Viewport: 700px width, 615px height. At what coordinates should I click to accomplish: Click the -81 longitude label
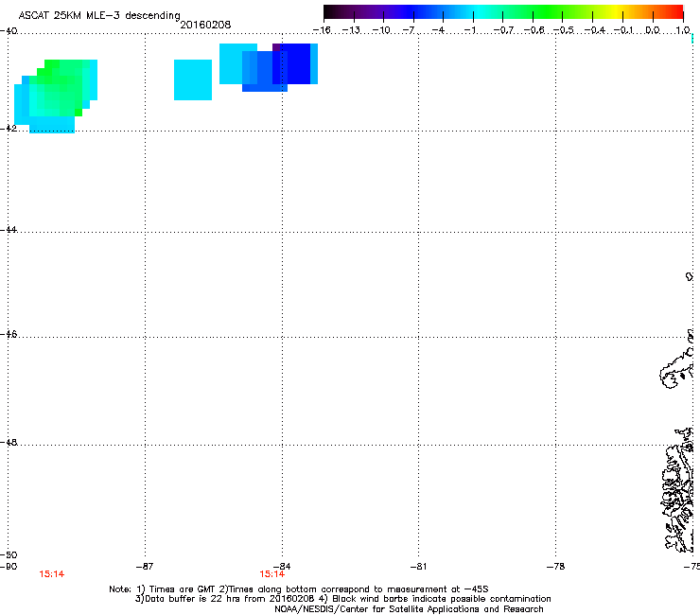pyautogui.click(x=418, y=567)
